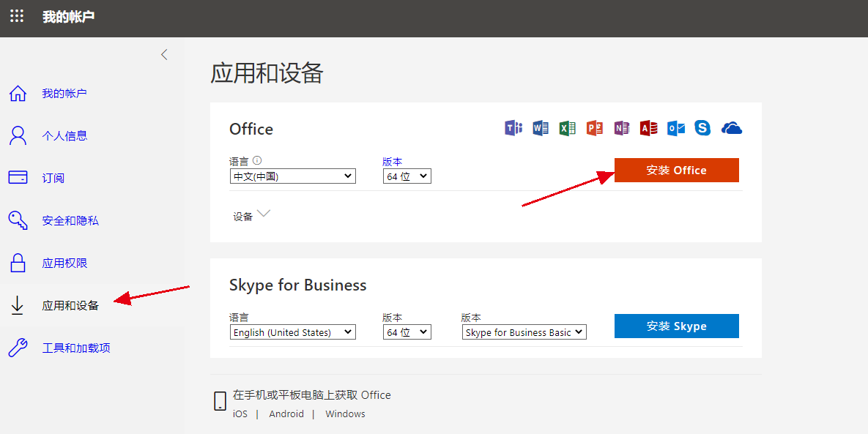The height and width of the screenshot is (434, 868).
Task: Expand the 设备 section chevron
Action: pos(264,214)
